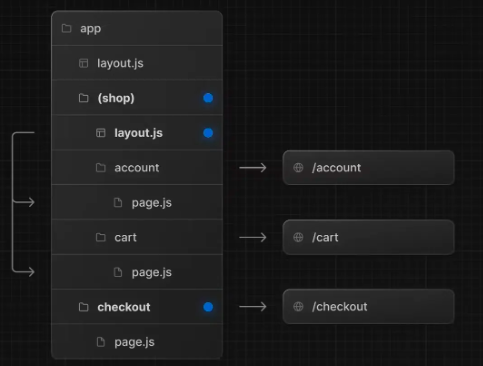Viewport: 483px width, 366px height.
Task: Click the globe icon in the /cart box
Action: [x=298, y=237]
